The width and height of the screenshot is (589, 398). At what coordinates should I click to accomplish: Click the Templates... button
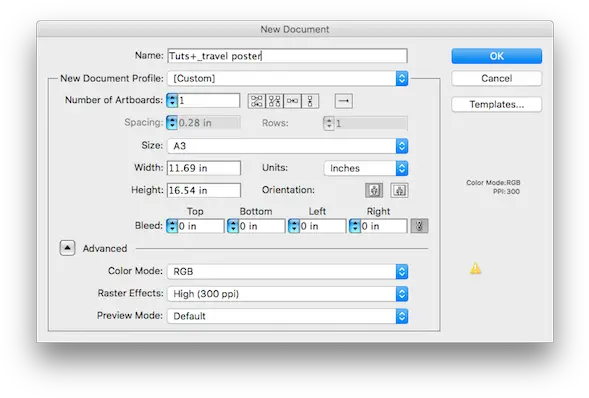point(497,104)
